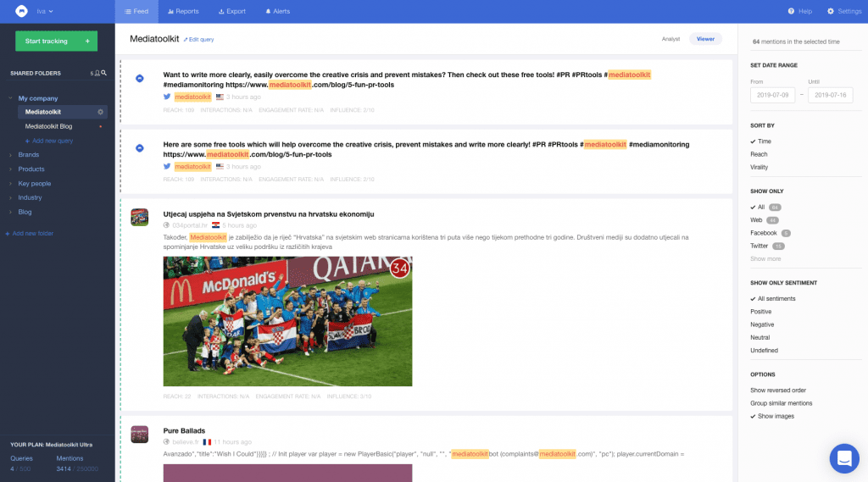Click the globe icon beside 034portal.hr

pyautogui.click(x=166, y=225)
